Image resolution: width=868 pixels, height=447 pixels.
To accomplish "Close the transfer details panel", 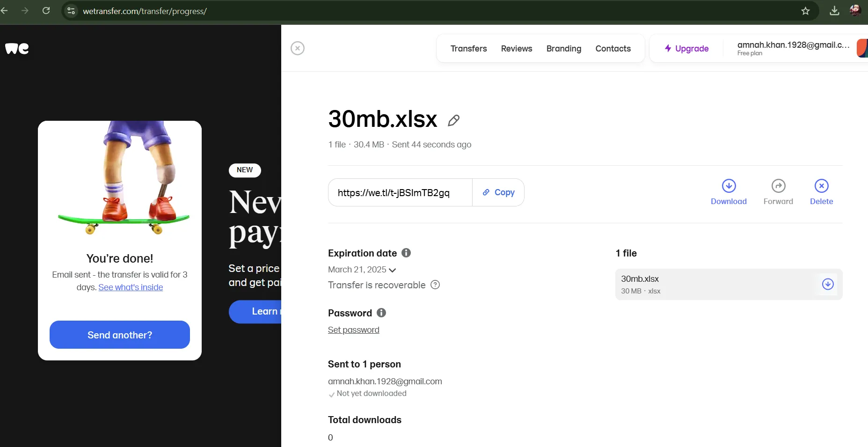I will point(298,48).
